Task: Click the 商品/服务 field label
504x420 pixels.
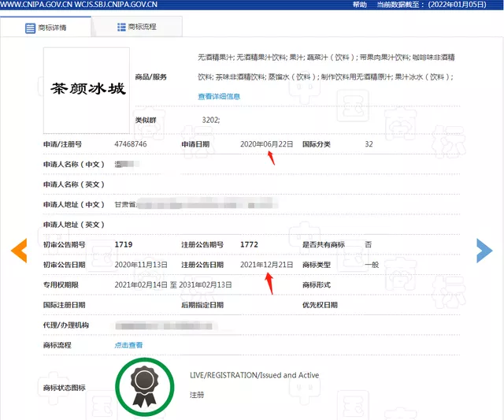Action: pos(150,77)
